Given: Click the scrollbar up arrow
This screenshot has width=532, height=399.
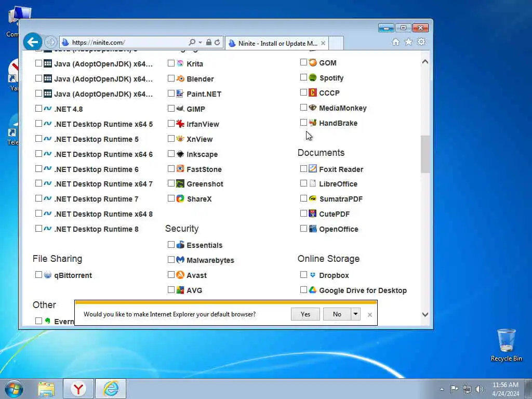Looking at the screenshot, I should pyautogui.click(x=425, y=62).
